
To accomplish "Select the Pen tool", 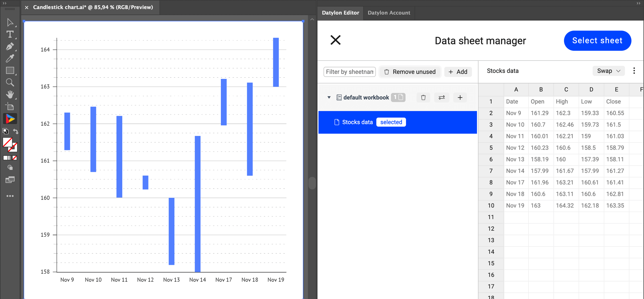I will coord(10,46).
